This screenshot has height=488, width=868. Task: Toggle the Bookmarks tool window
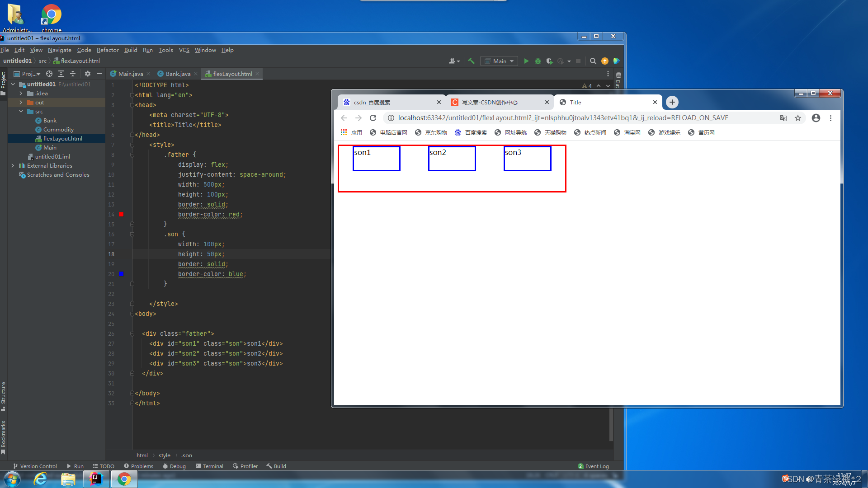pos(3,436)
